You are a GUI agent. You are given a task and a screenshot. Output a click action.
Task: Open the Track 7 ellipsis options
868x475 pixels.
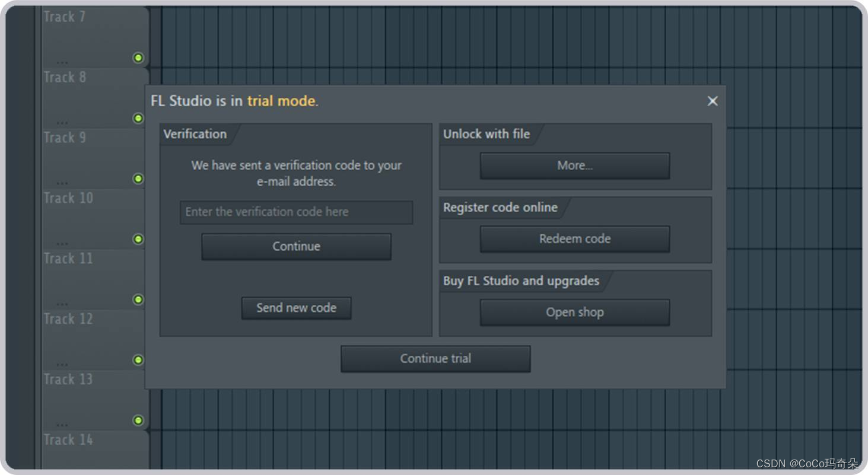[x=62, y=61]
